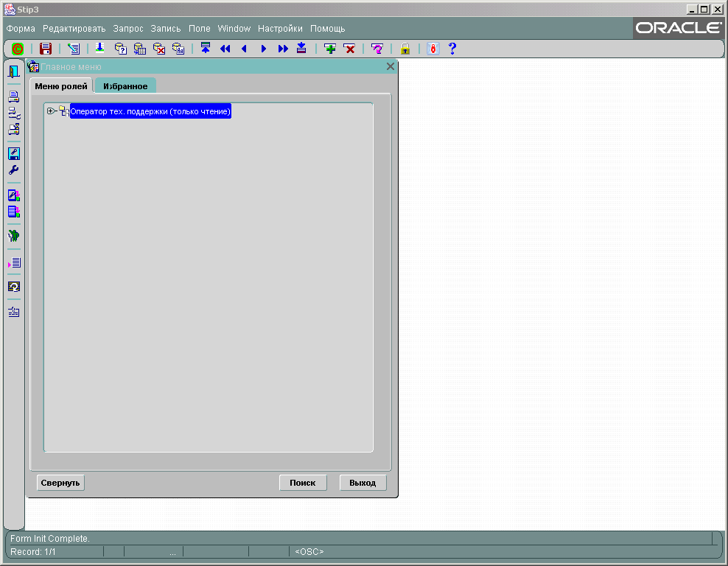Screen dimensions: 728x566
Task: Open help via the blue question mark
Action: 452,49
